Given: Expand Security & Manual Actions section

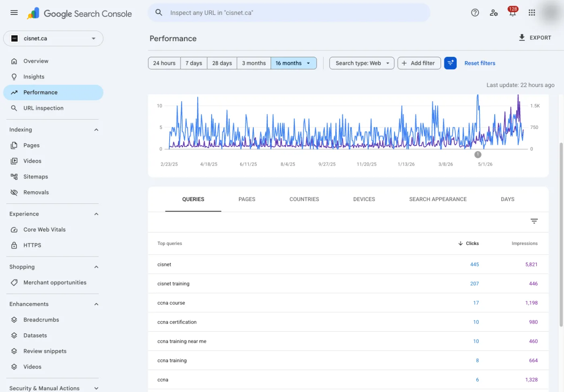Looking at the screenshot, I should (96, 388).
